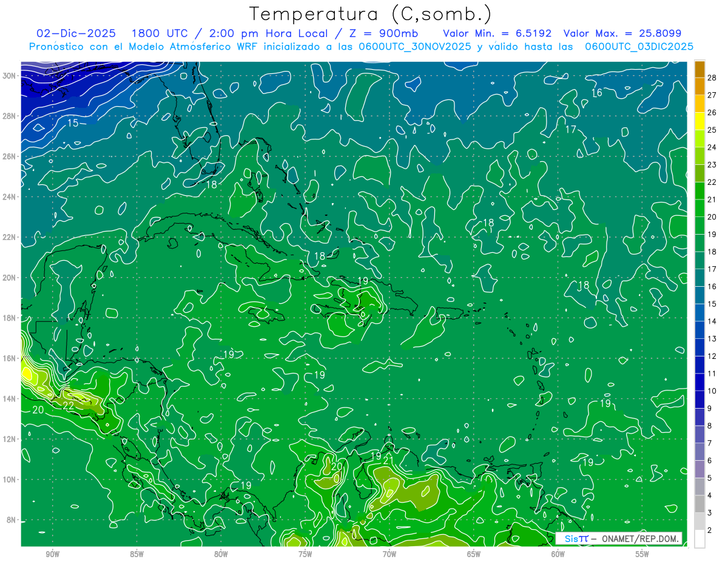Click yellow swatch between 25 and 26
The width and height of the screenshot is (728, 562).
699,121
